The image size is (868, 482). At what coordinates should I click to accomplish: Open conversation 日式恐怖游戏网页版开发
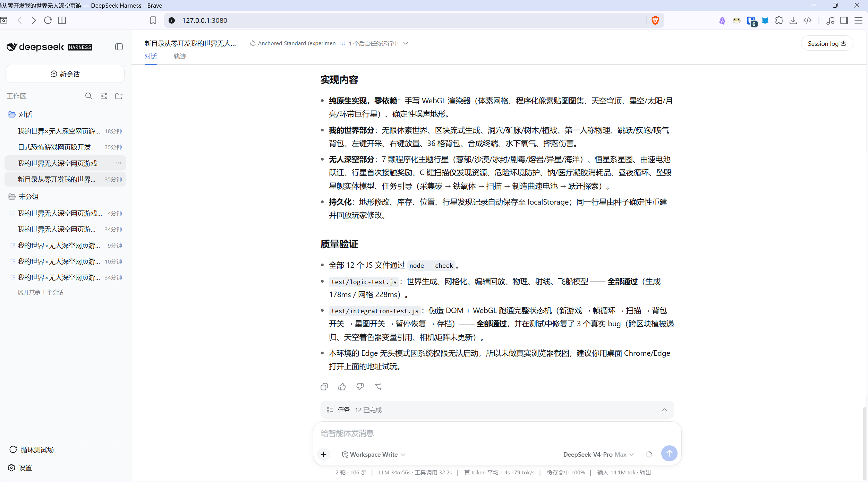(65, 147)
